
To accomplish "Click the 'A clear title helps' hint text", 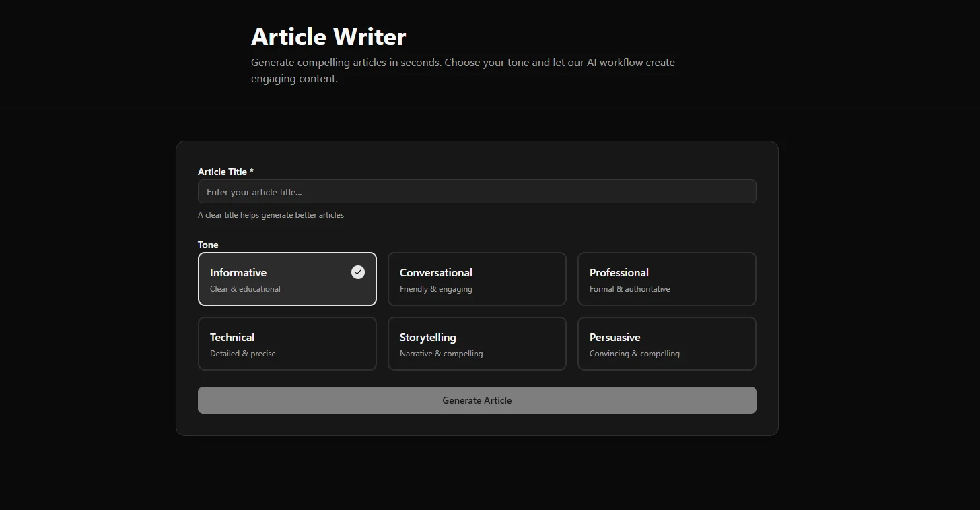I will click(271, 215).
